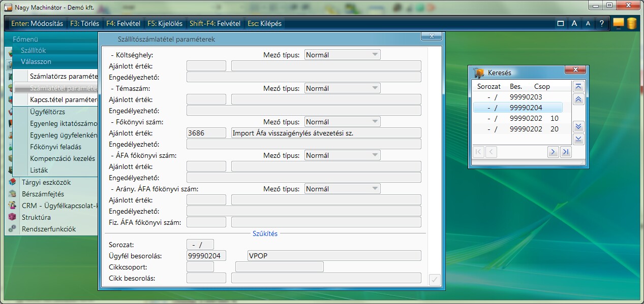Click F3: Törlés toolbar command
This screenshot has height=304, width=644.
pos(84,23)
